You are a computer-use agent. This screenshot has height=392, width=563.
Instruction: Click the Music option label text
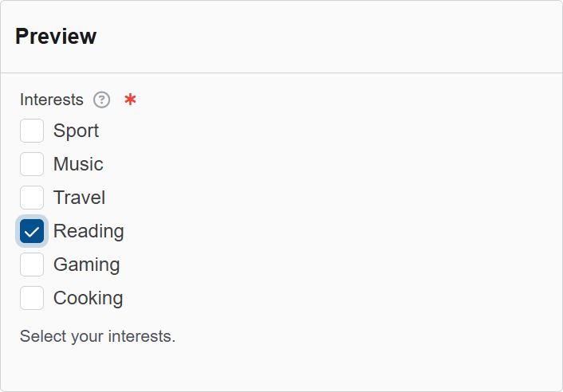[78, 164]
